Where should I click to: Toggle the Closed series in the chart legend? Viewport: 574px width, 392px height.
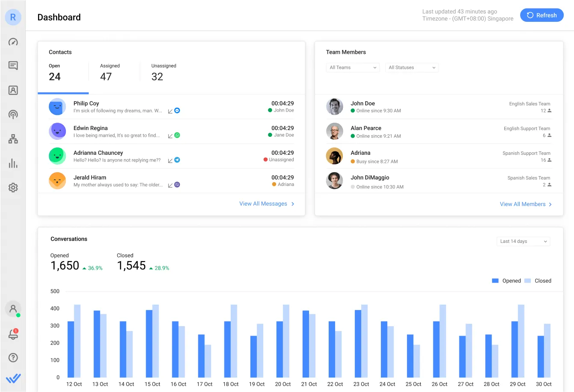point(539,280)
